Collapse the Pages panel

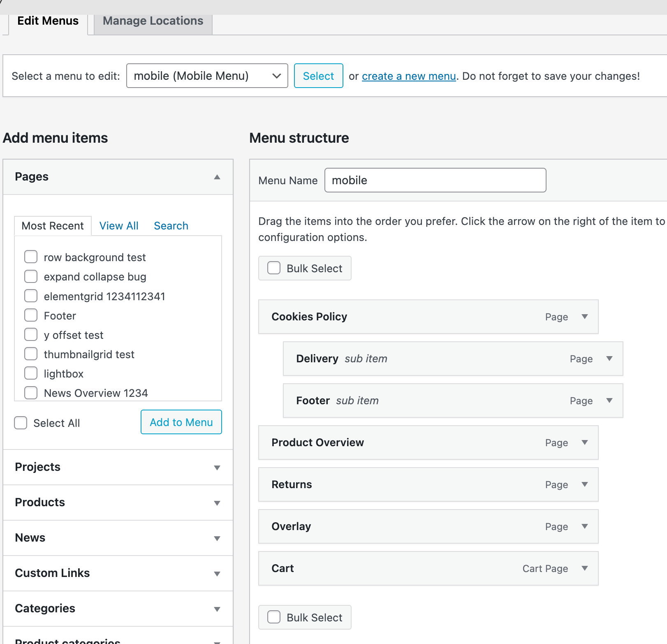[x=217, y=177]
